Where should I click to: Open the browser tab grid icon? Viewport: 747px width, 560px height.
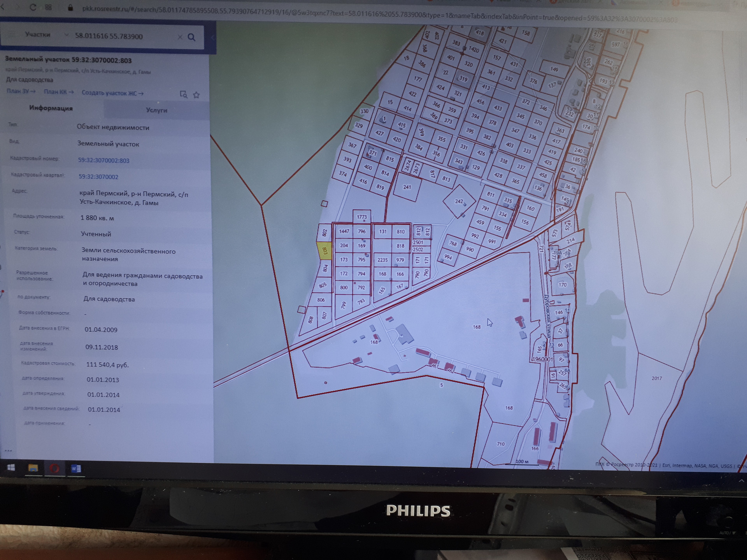click(48, 7)
